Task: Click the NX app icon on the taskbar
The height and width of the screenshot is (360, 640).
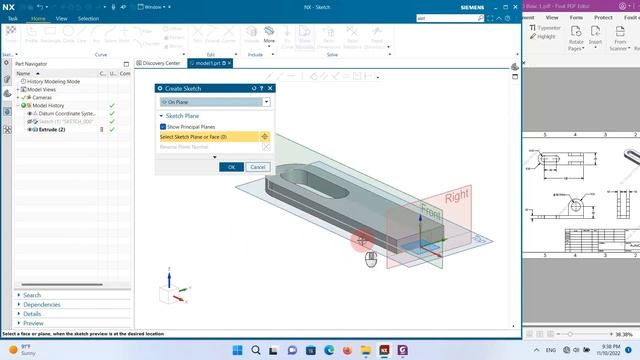Action: pyautogui.click(x=384, y=350)
